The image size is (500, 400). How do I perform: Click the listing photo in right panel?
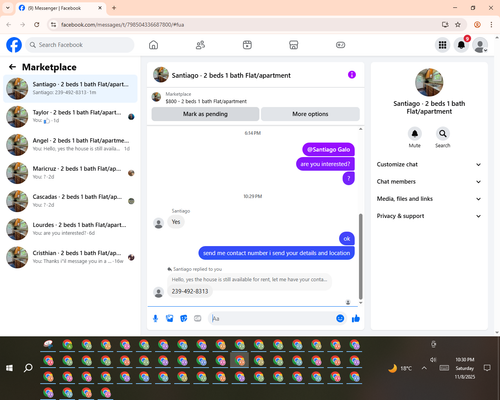[x=429, y=82]
